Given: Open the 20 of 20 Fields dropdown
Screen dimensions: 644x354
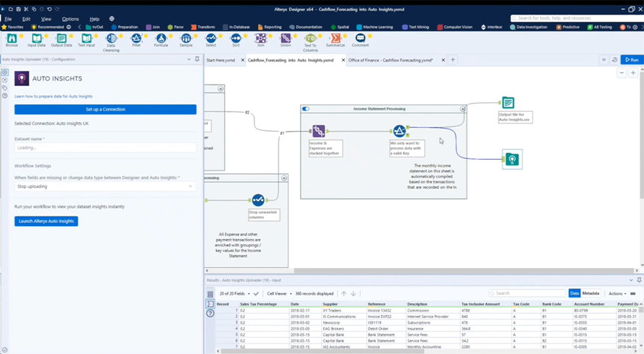Looking at the screenshot, I should 234,294.
